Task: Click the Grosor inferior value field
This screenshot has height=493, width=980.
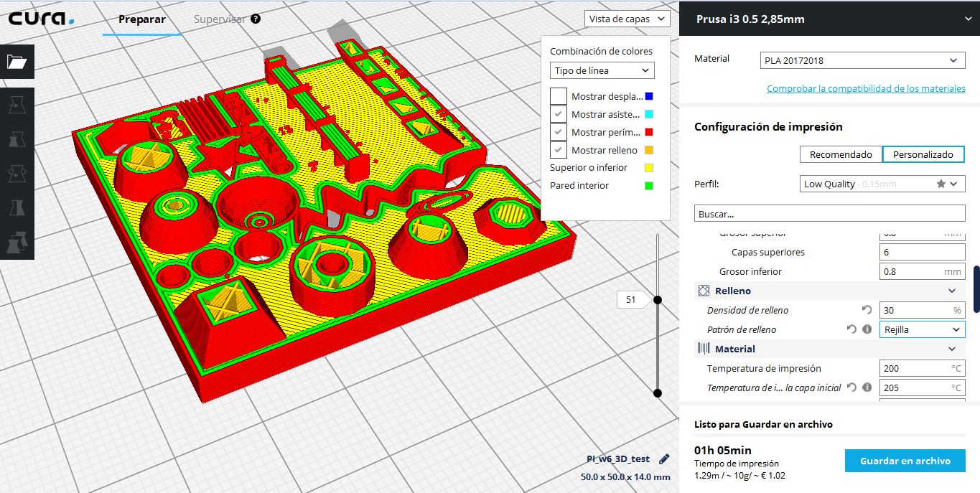Action: 922,271
